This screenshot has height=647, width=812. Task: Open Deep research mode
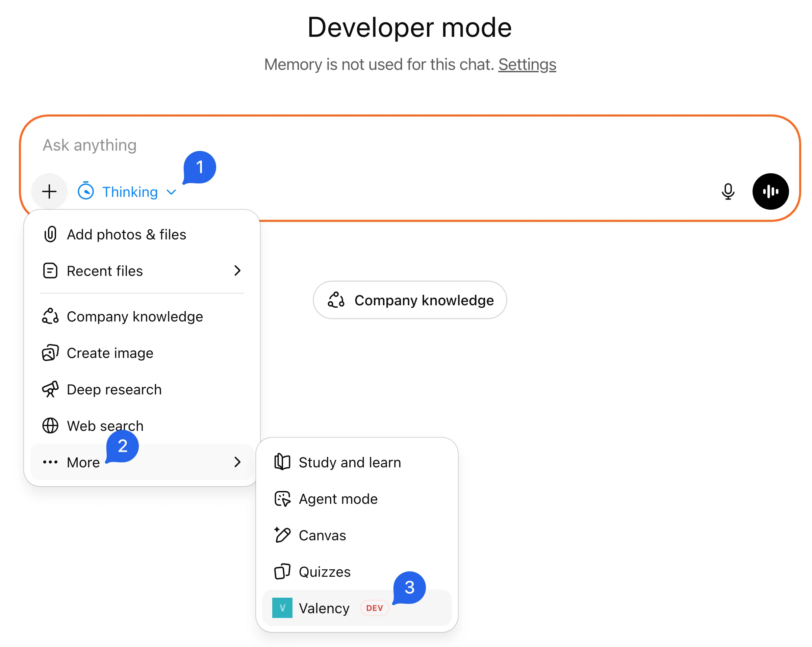tap(114, 389)
